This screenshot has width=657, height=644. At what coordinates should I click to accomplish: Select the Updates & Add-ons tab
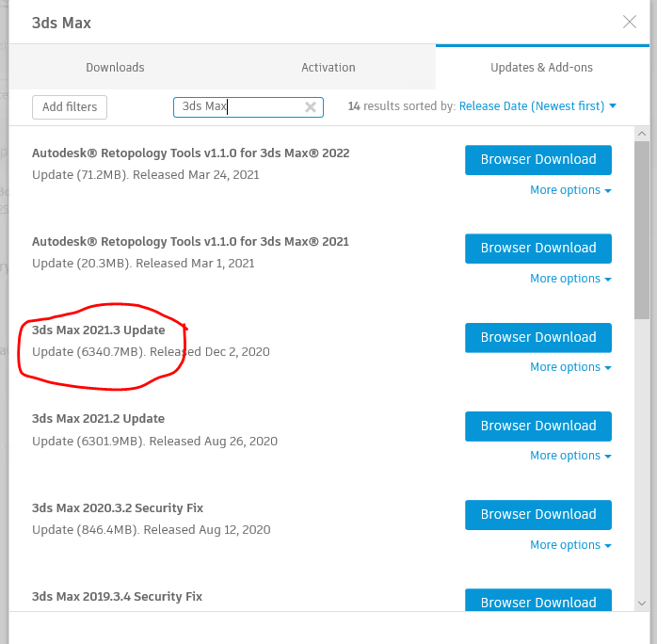(x=541, y=68)
